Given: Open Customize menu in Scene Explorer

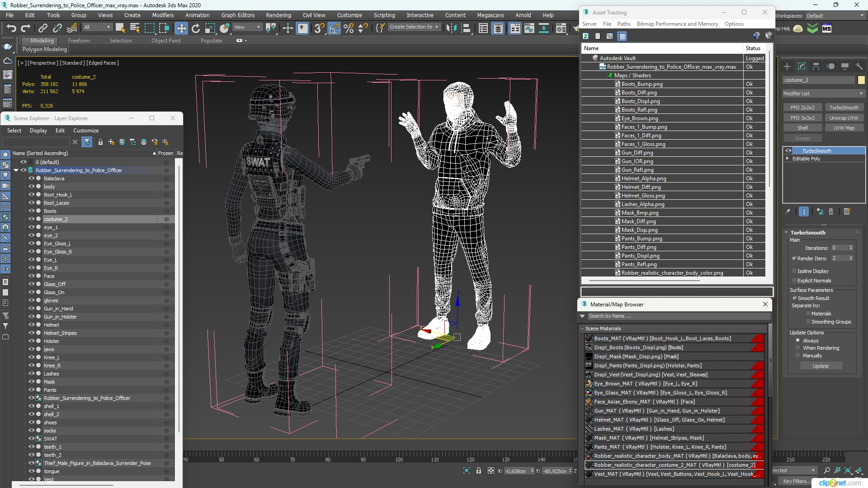Looking at the screenshot, I should point(86,131).
